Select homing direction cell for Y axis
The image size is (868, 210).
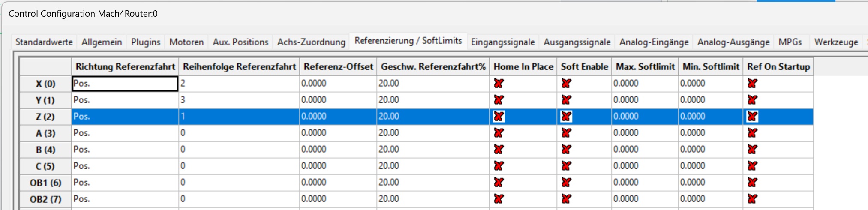(125, 100)
